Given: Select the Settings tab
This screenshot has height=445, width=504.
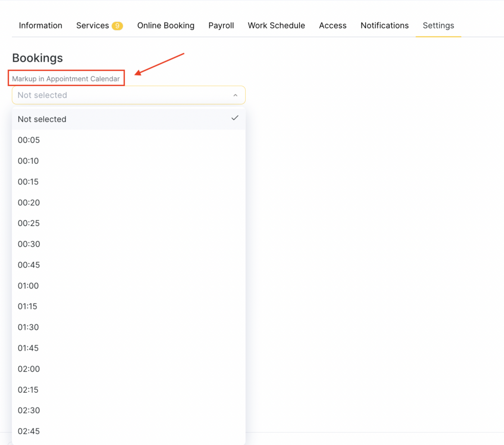Looking at the screenshot, I should coord(438,26).
